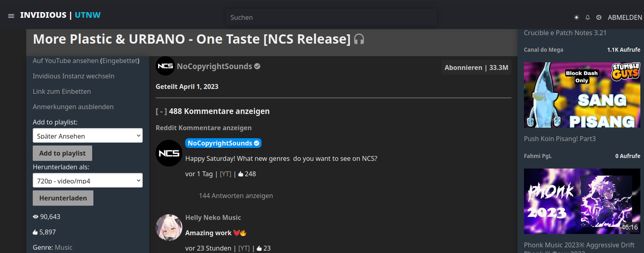Toggle the light theme sun icon
644x253 pixels.
tap(576, 17)
